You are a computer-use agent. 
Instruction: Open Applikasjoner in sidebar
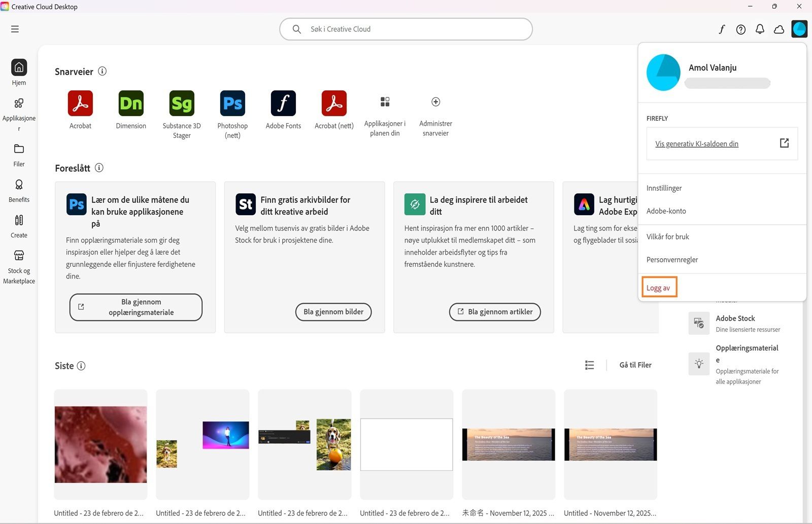pyautogui.click(x=19, y=114)
